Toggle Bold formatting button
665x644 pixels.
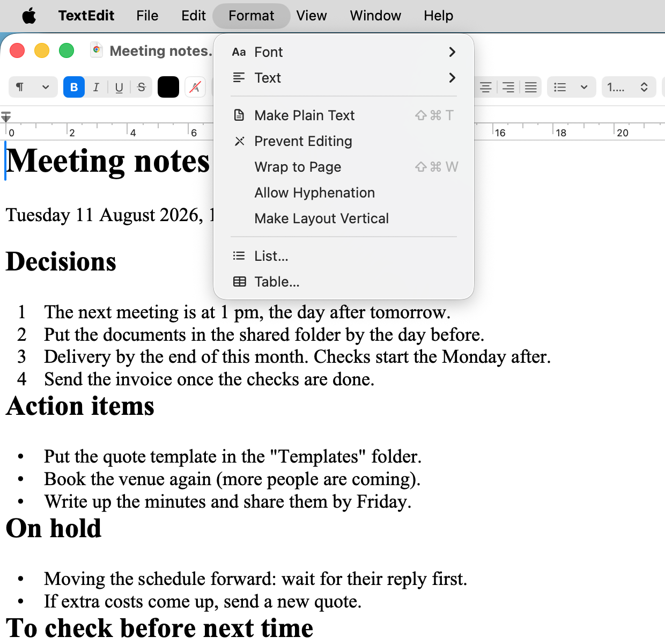click(74, 87)
